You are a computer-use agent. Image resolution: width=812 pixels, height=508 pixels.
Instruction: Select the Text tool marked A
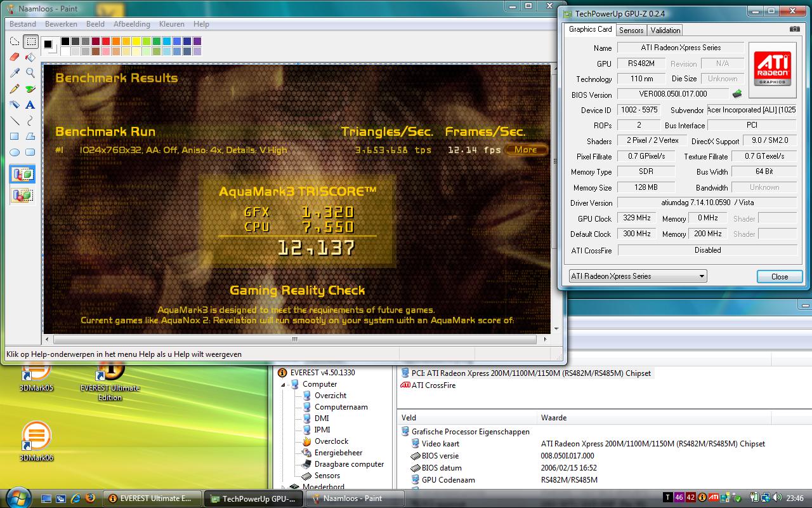tap(30, 105)
